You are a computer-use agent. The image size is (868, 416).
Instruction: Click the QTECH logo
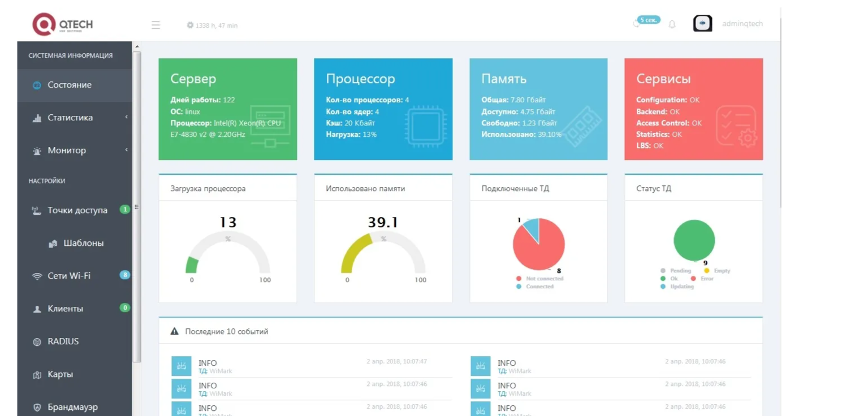(63, 24)
